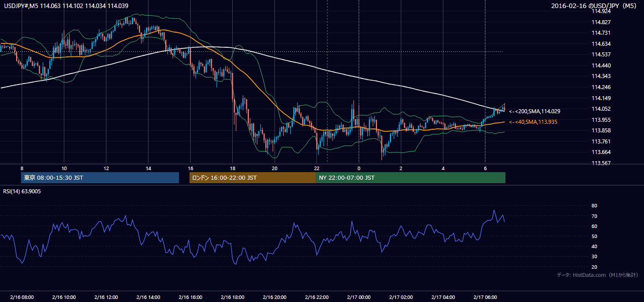This screenshot has height=302, width=644.
Task: Click price axis label 114.731
Action: (x=601, y=33)
